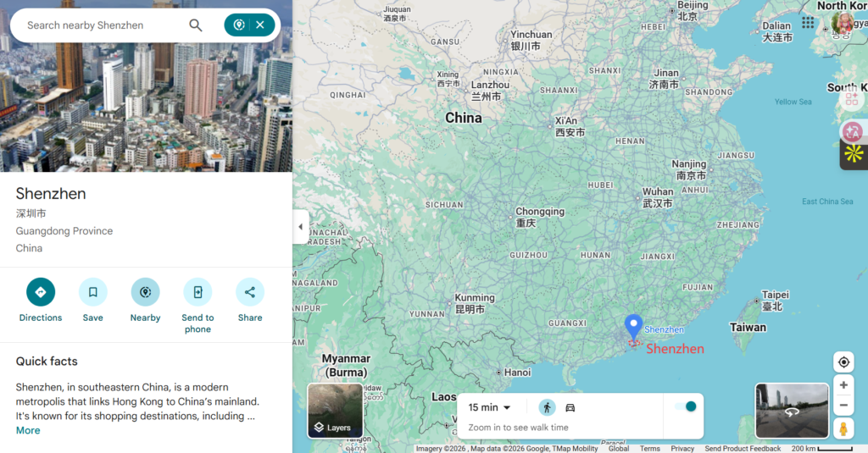Show your location on map

point(843,362)
